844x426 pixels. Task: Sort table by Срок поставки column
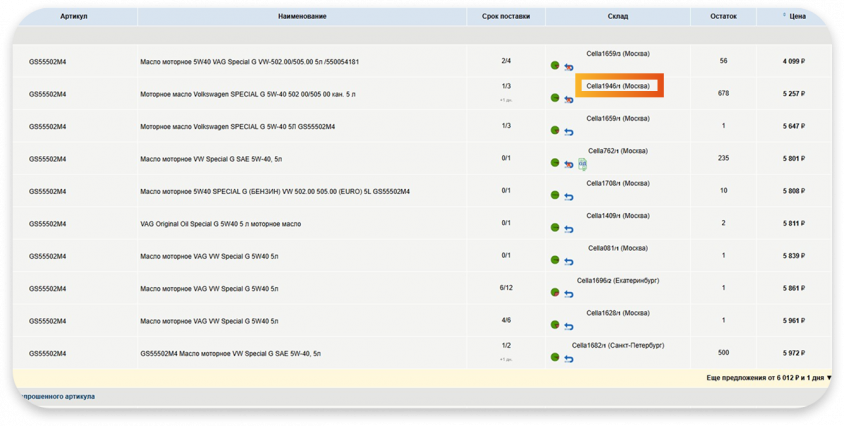pyautogui.click(x=506, y=17)
